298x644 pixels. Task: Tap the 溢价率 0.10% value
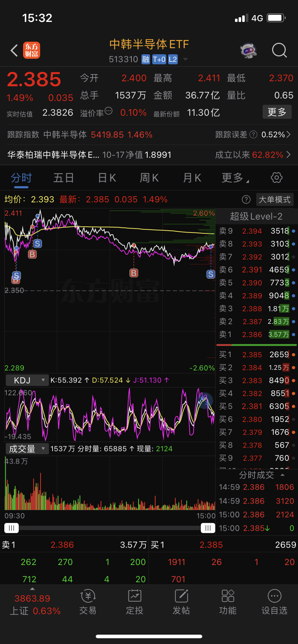point(133,113)
